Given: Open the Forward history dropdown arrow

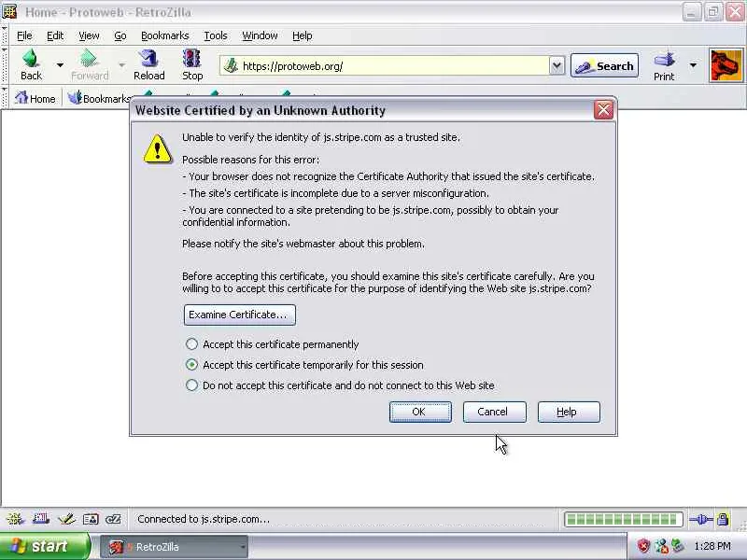Looking at the screenshot, I should tap(121, 64).
